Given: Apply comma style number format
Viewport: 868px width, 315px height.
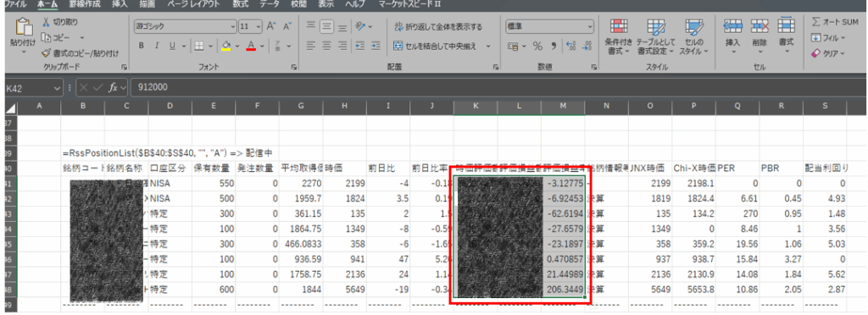Looking at the screenshot, I should (x=553, y=47).
